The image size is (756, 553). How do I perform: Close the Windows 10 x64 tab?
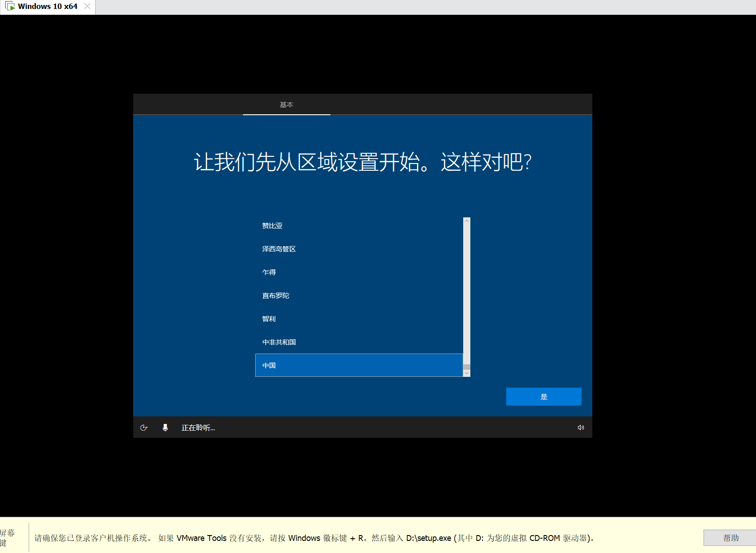pos(87,6)
